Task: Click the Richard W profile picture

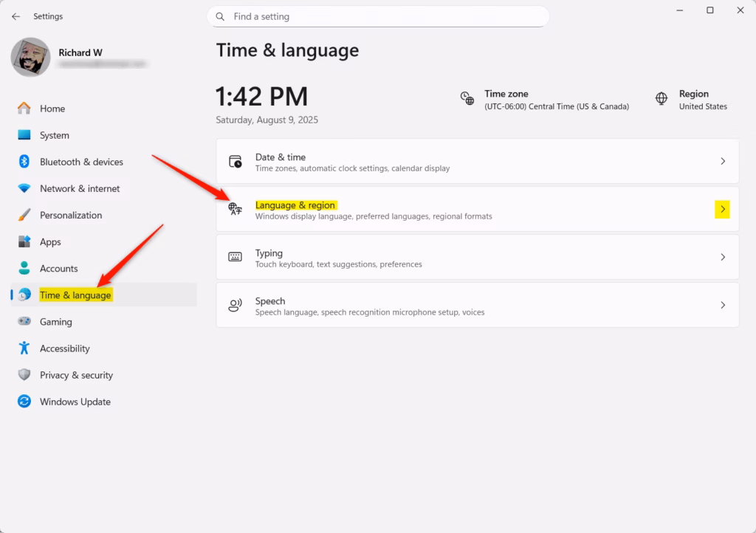Action: coord(31,58)
